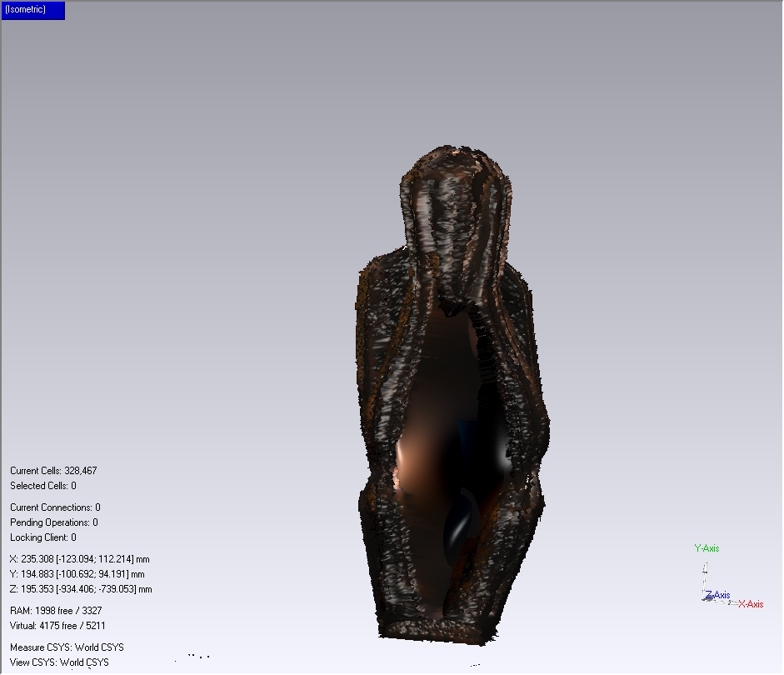Click the X-Axis label on the triad
Screen dimensions: 784x675
tap(751, 604)
